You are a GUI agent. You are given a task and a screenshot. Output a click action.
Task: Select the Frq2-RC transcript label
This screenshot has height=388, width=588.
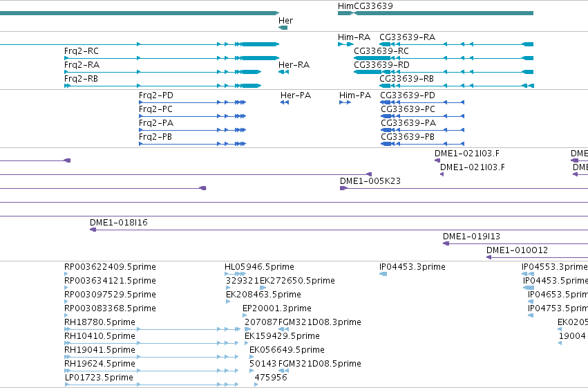82,51
